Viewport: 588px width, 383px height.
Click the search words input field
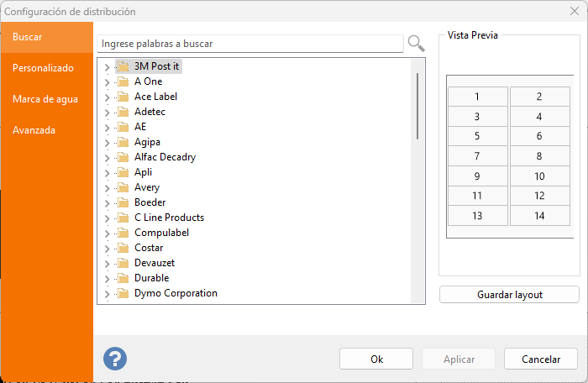pos(250,43)
